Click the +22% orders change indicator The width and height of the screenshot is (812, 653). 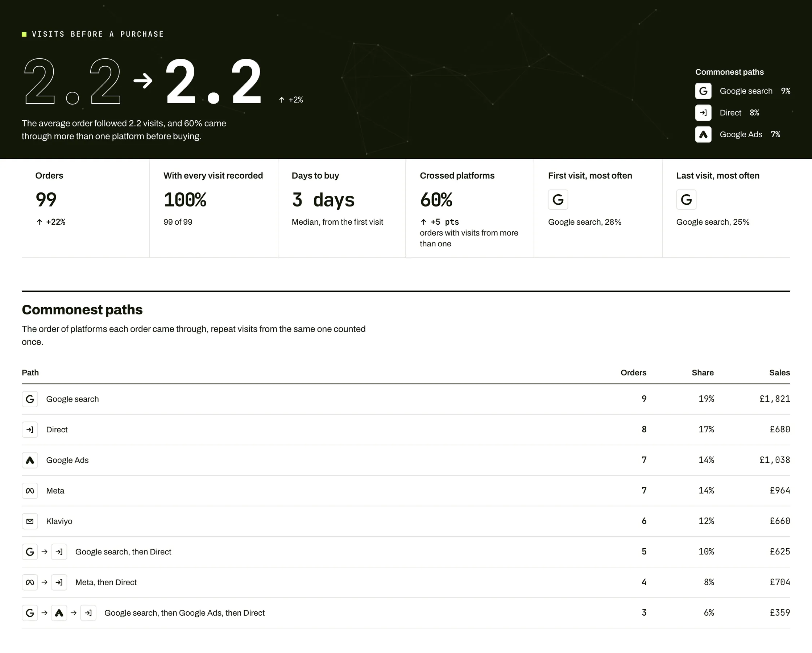50,222
